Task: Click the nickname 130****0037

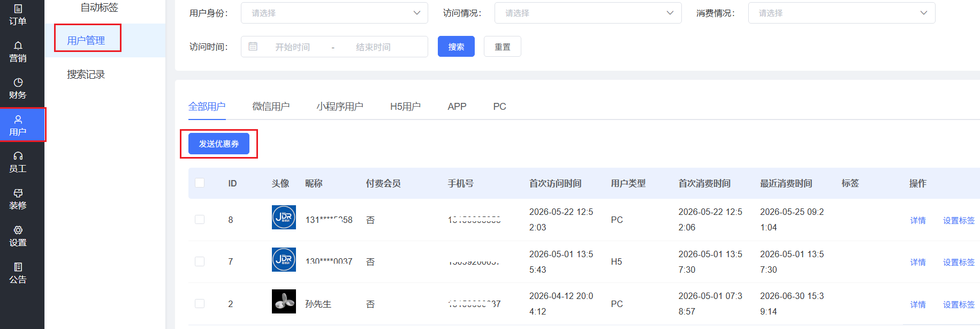Action: [x=329, y=261]
